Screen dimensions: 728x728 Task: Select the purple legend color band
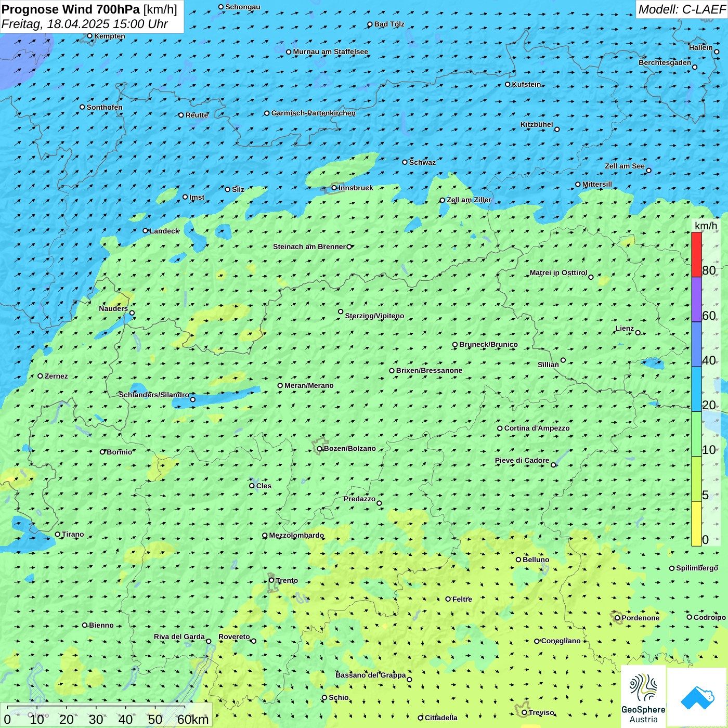pos(696,300)
